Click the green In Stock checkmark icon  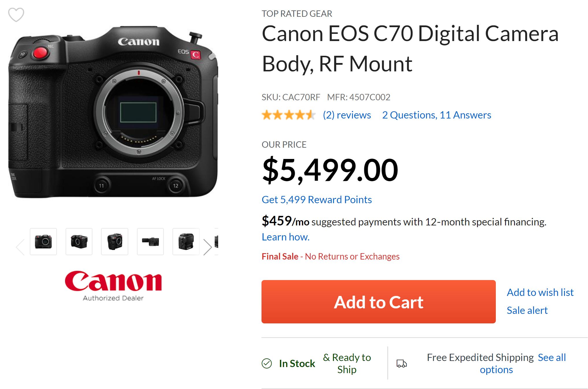pos(267,363)
